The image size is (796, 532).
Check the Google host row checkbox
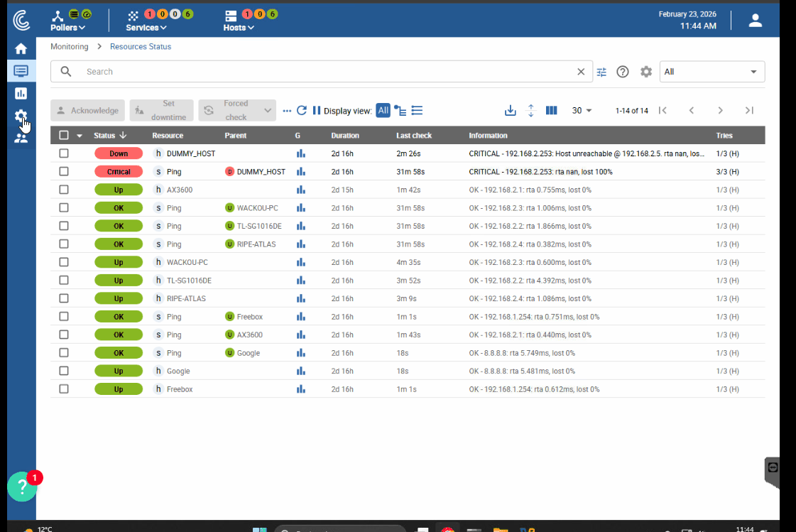pyautogui.click(x=63, y=371)
